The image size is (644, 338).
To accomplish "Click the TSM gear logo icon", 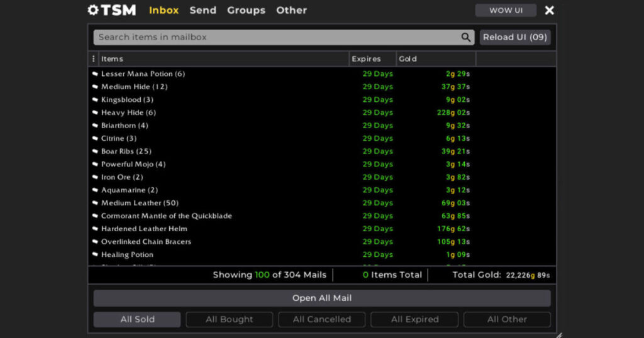I will 93,10.
